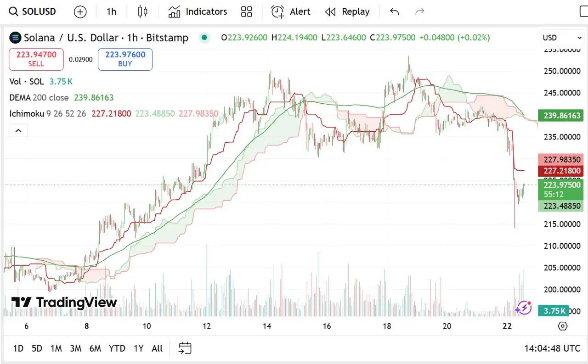Screen dimensions: 588x364
Task: Open the USD currency dropdown
Action: [x=562, y=38]
